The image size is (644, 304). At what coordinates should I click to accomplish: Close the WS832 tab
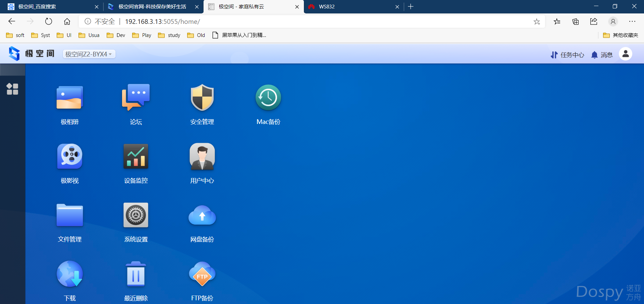tap(397, 7)
